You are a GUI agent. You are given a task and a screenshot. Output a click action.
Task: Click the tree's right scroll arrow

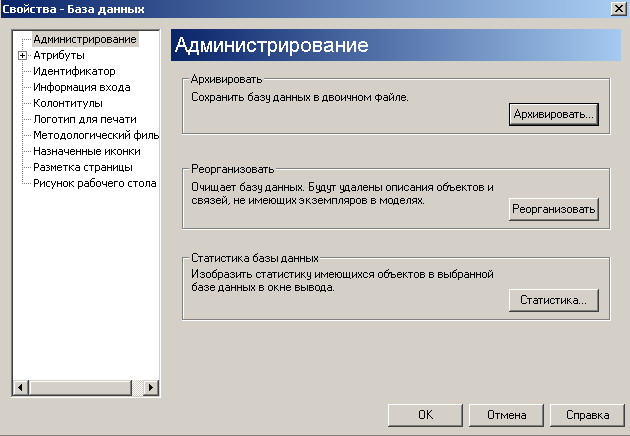151,387
